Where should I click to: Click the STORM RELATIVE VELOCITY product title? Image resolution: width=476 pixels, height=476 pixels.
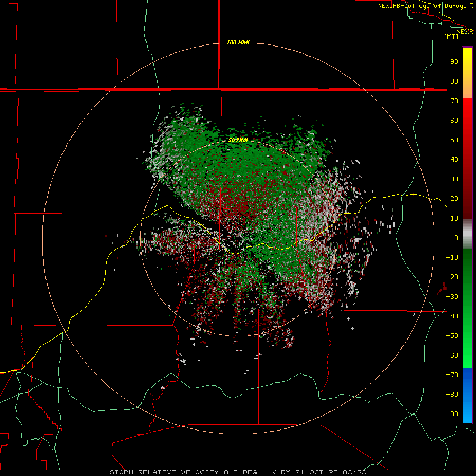(164, 472)
